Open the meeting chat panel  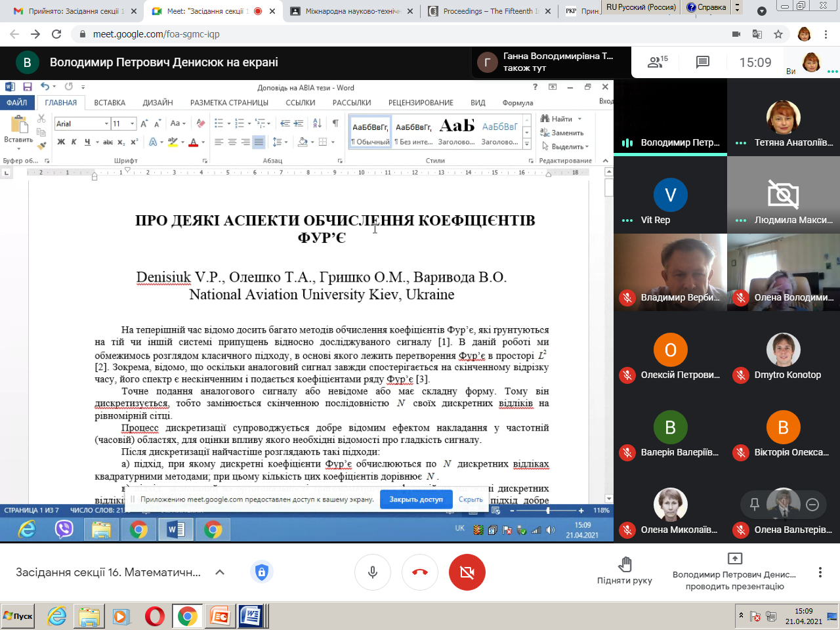(x=702, y=62)
